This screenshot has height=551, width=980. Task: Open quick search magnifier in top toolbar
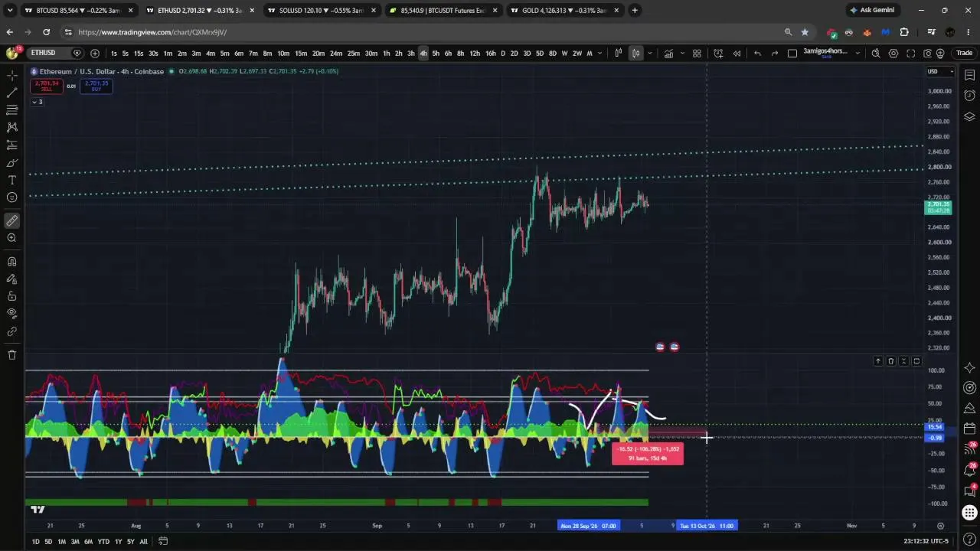876,53
